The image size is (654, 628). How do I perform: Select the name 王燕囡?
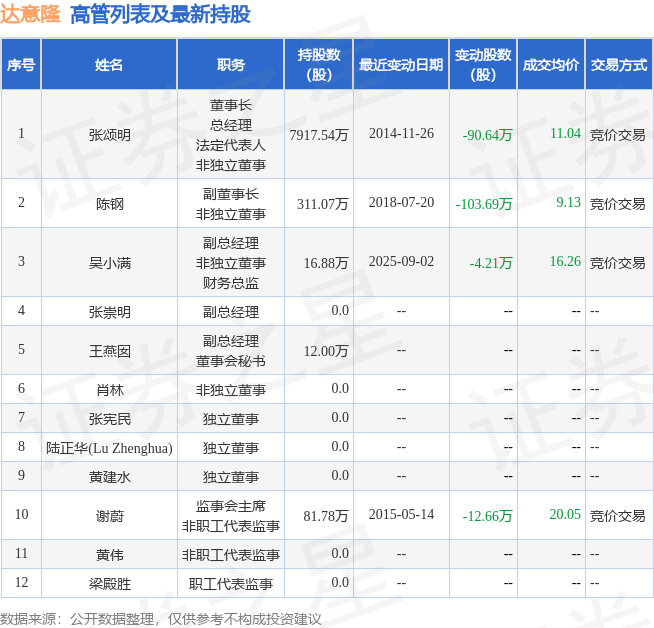[x=110, y=351]
